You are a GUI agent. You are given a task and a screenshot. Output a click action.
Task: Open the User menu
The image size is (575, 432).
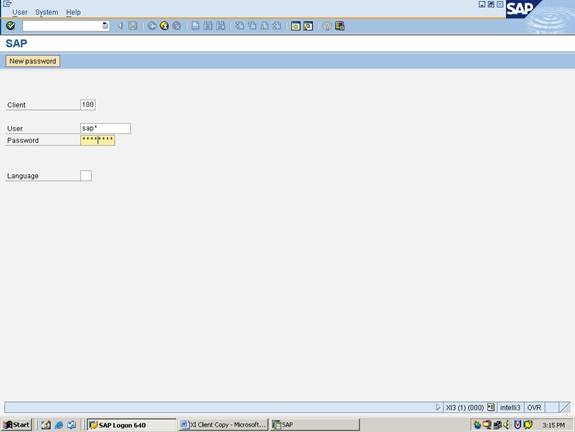(20, 12)
